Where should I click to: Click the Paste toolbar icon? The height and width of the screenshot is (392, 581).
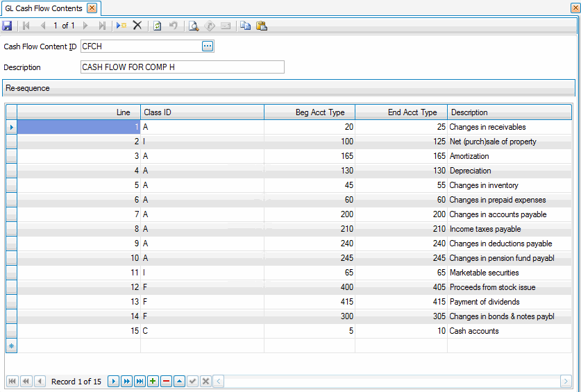point(261,26)
